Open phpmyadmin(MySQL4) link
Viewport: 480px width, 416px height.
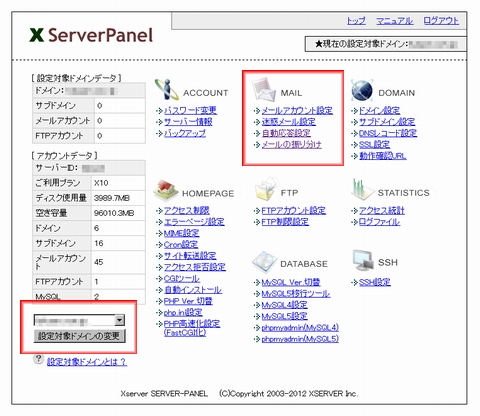300,328
